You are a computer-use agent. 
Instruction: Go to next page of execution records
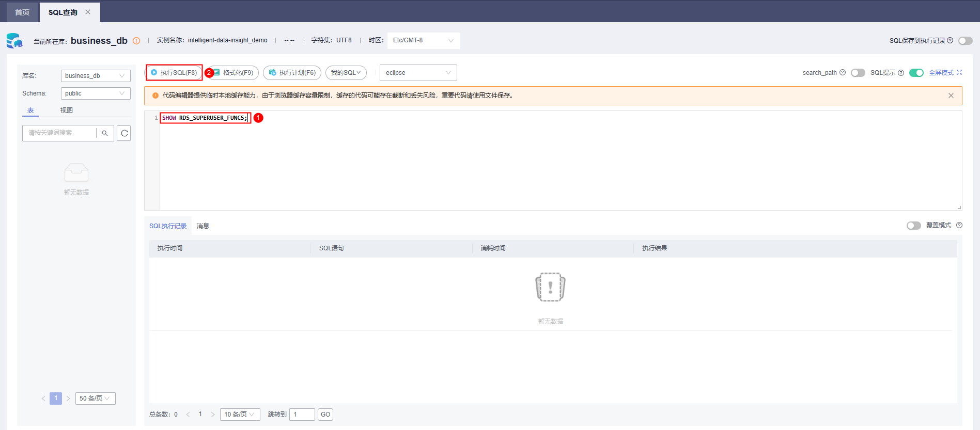coord(213,415)
